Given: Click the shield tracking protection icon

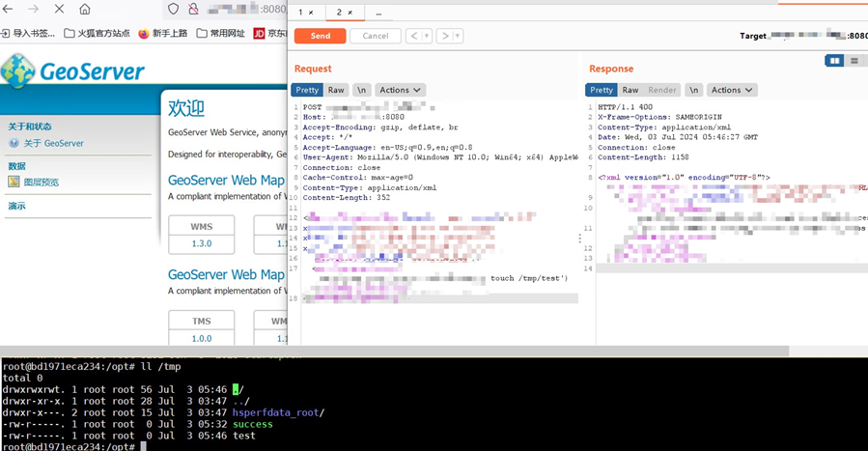Looking at the screenshot, I should click(174, 9).
